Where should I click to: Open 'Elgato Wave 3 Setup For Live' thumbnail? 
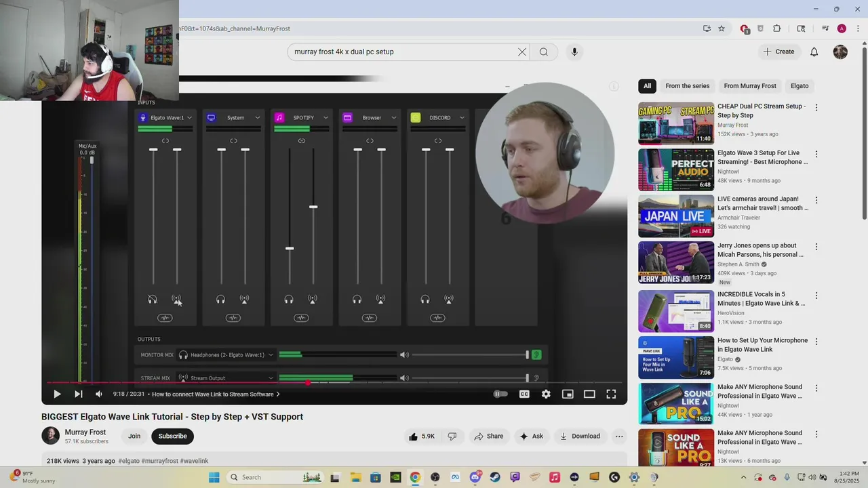pyautogui.click(x=676, y=169)
